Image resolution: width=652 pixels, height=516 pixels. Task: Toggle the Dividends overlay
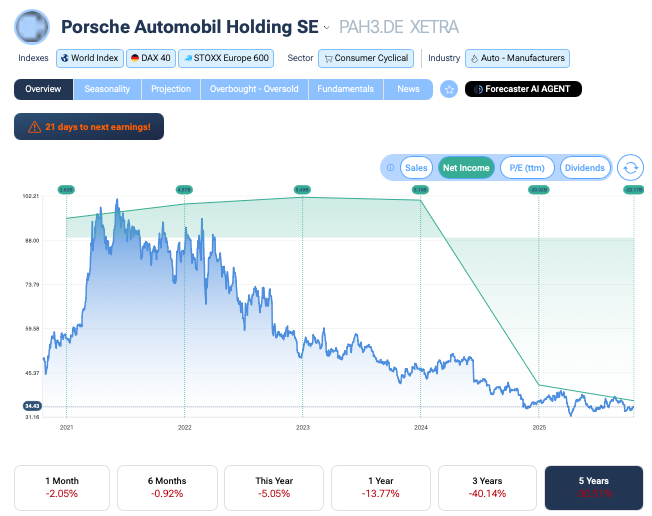tap(584, 168)
